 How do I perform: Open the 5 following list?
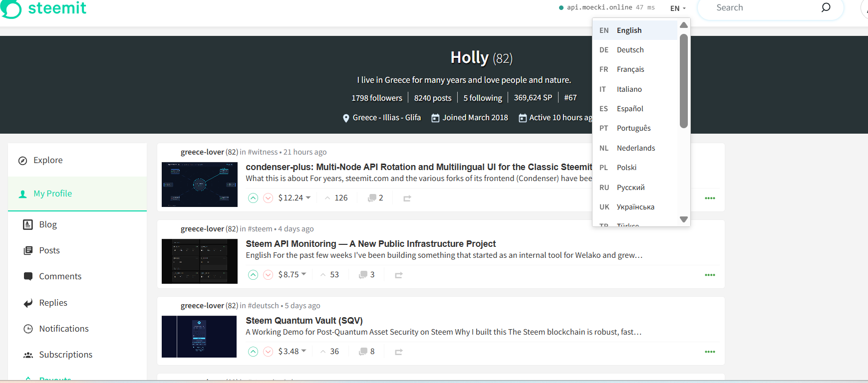483,98
